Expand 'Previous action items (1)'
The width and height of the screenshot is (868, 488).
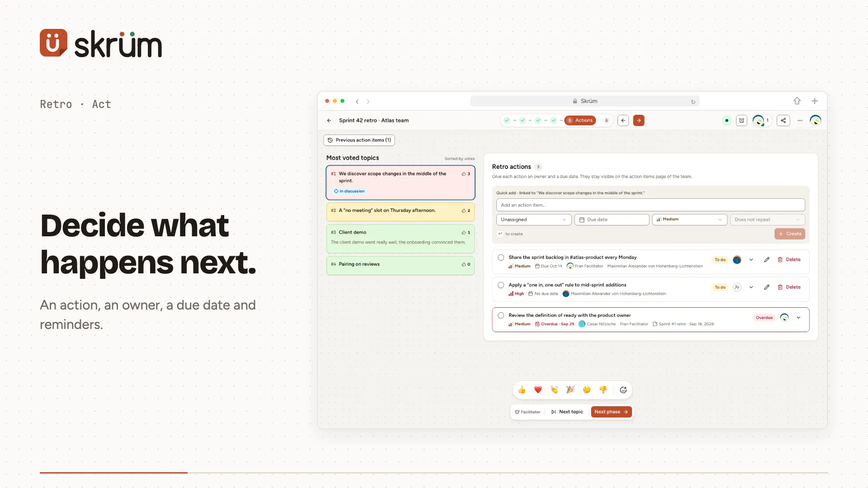(359, 140)
